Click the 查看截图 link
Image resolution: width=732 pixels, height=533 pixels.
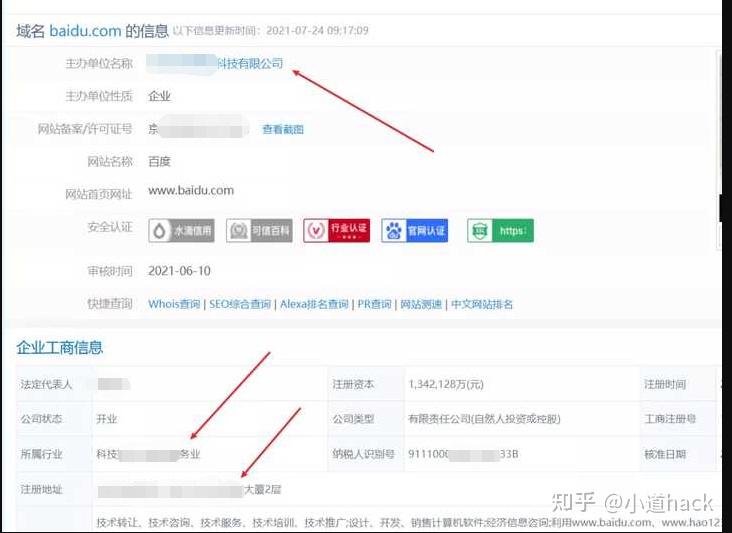(x=283, y=129)
